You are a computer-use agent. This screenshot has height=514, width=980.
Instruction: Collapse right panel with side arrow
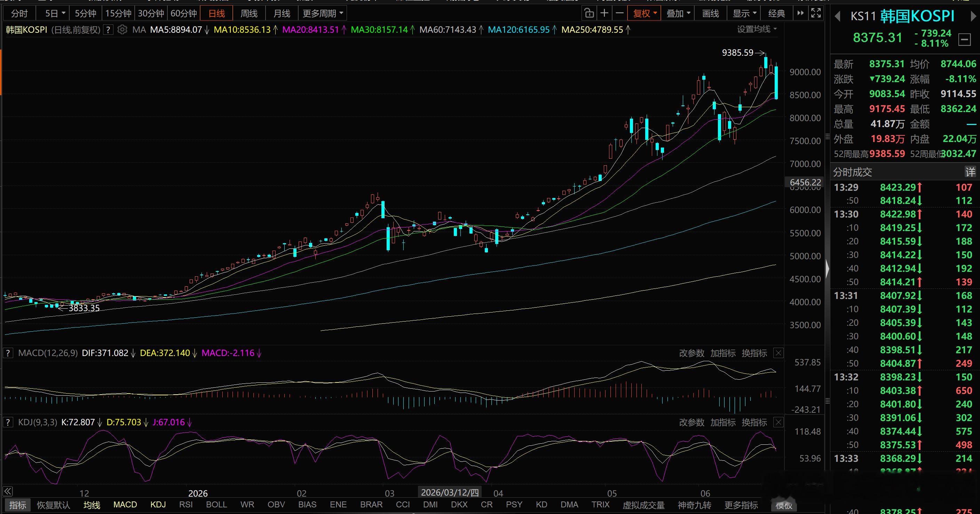[828, 269]
